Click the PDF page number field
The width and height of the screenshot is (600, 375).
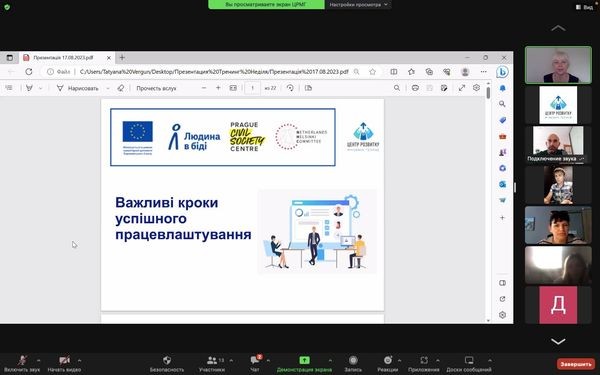point(252,88)
